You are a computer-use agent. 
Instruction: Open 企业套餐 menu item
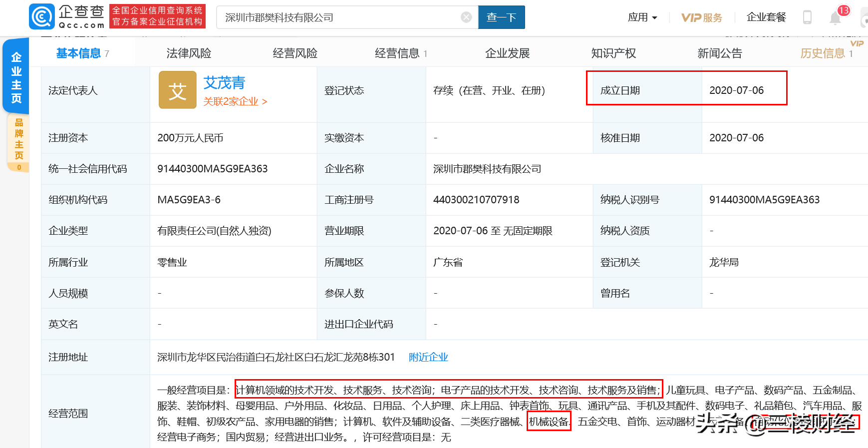766,17
